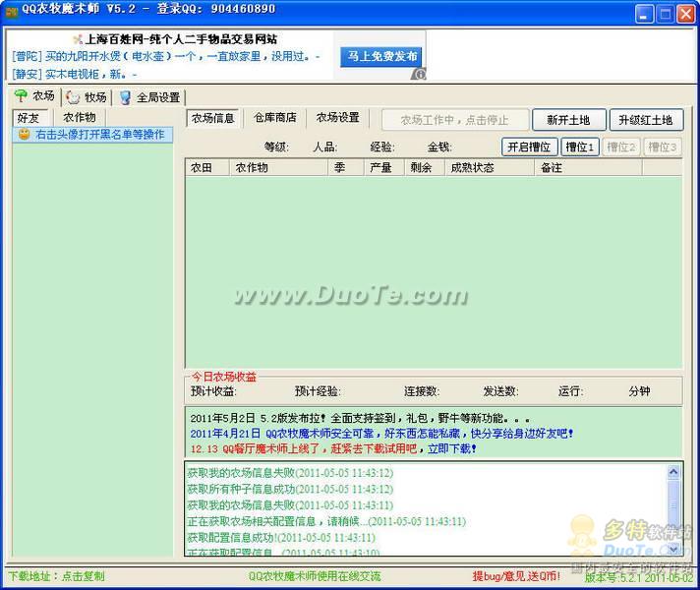Click the 开启槽位 button
The width and height of the screenshot is (700, 590).
coord(529,147)
